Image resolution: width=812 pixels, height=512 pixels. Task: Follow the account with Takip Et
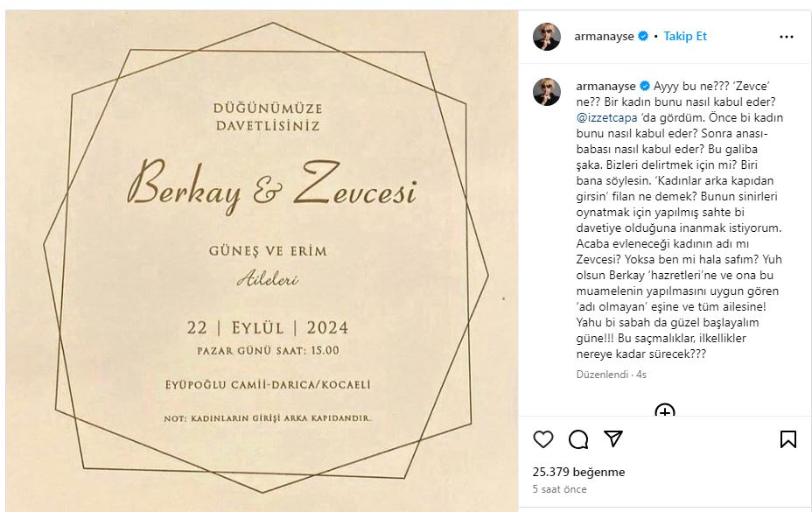[685, 36]
